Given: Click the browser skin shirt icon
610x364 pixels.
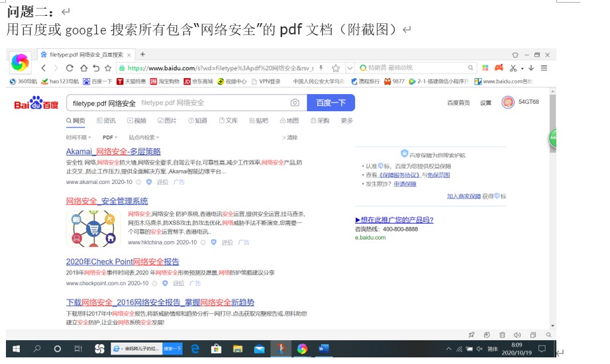Looking at the screenshot, I should coord(515,55).
